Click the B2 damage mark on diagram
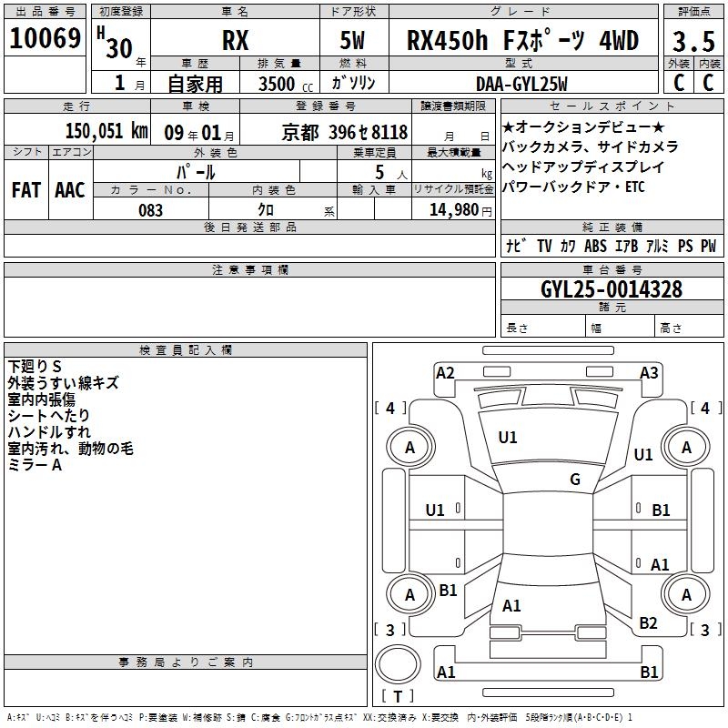This screenshot has width=728, height=728. click(x=648, y=623)
